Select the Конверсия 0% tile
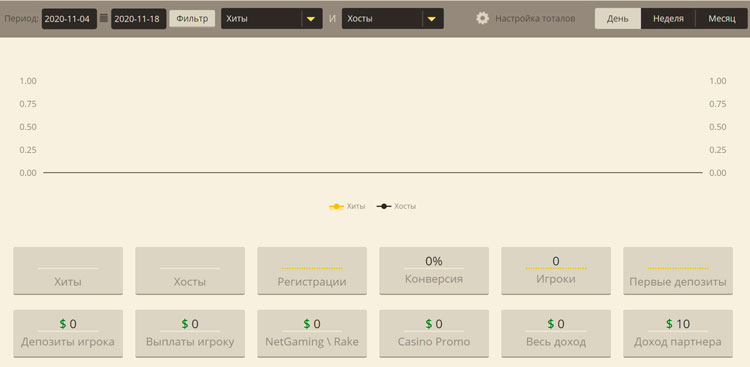 click(434, 271)
